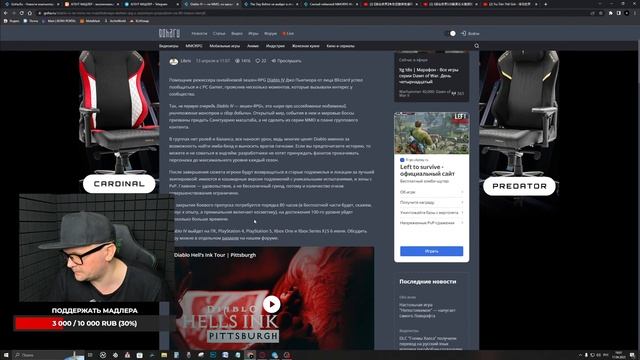Click the Прослушать audio button
This screenshot has height=360, width=640.
pos(286,61)
